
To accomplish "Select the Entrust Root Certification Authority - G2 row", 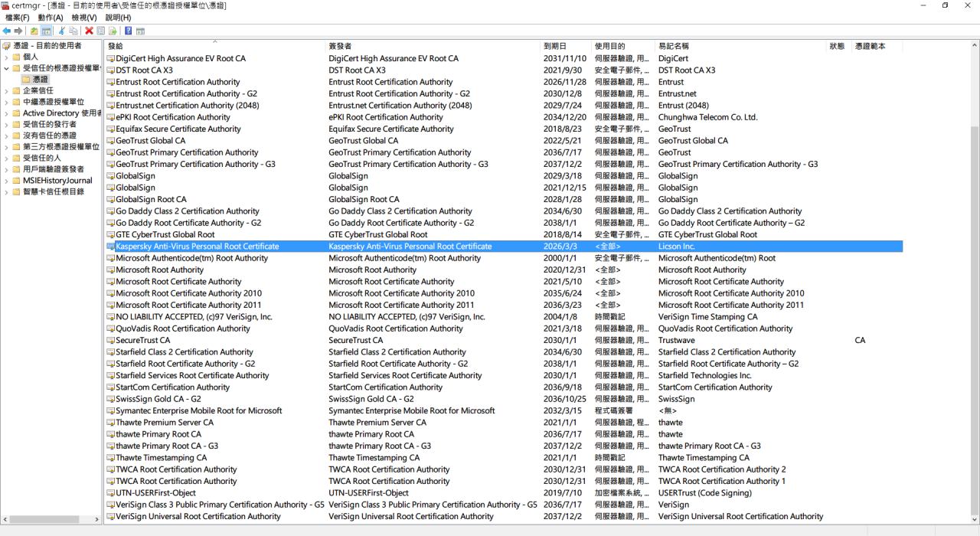I will click(504, 93).
